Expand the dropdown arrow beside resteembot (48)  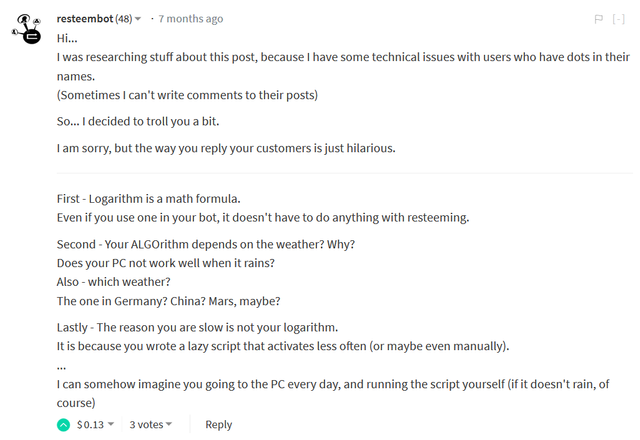click(x=138, y=19)
